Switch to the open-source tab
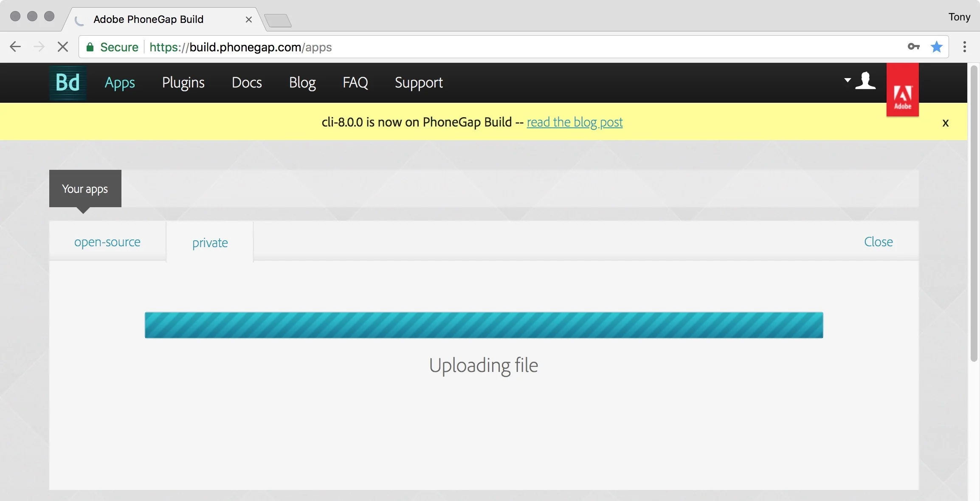Viewport: 980px width, 501px height. pyautogui.click(x=107, y=242)
